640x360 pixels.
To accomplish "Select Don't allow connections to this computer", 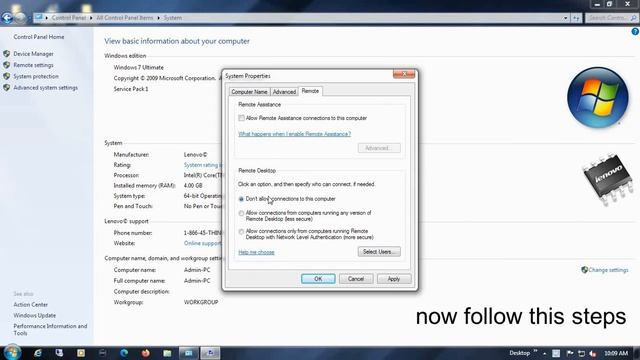I will pyautogui.click(x=241, y=199).
